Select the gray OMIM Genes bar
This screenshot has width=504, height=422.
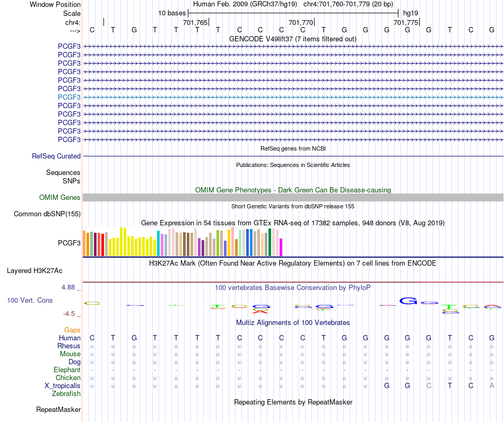[293, 198]
